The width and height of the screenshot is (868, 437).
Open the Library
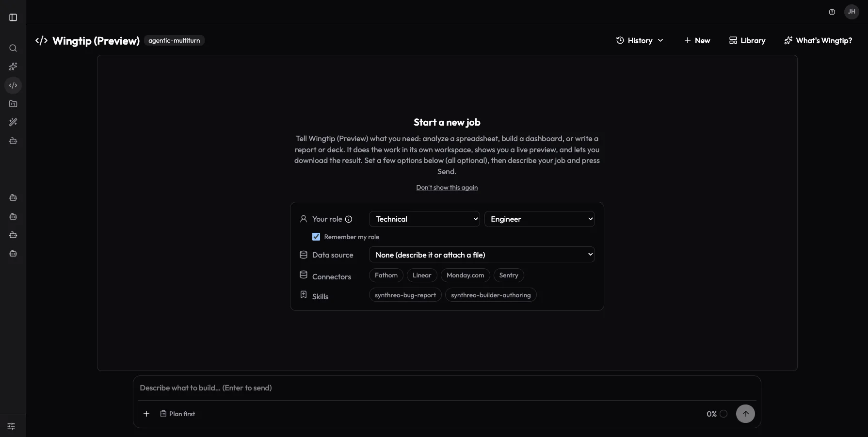point(747,41)
